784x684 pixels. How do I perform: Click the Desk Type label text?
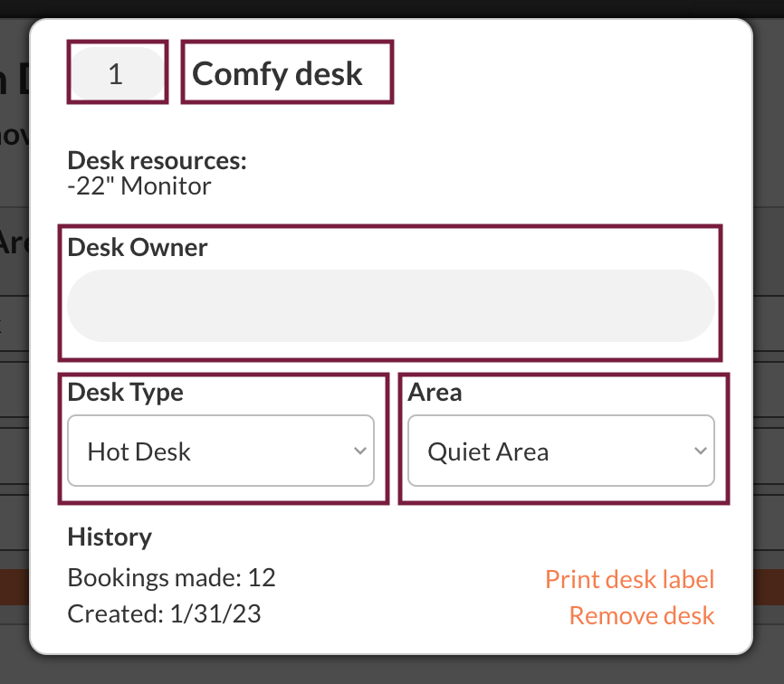coord(126,393)
